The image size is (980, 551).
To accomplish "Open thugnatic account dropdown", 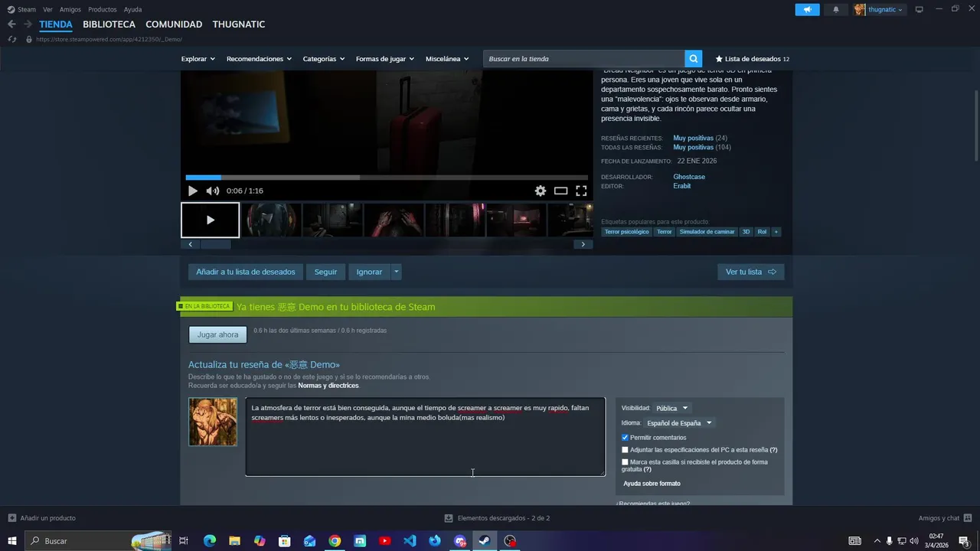I will click(879, 9).
